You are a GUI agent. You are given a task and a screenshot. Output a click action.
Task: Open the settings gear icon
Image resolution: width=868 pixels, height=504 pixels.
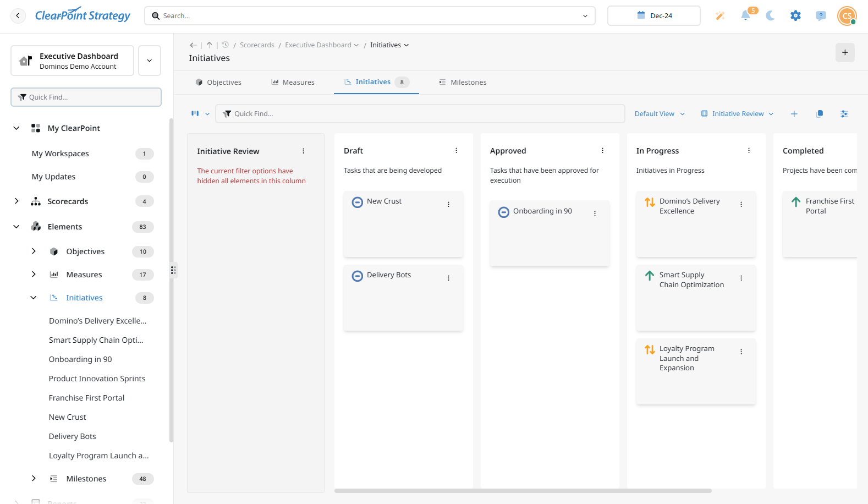pos(795,16)
